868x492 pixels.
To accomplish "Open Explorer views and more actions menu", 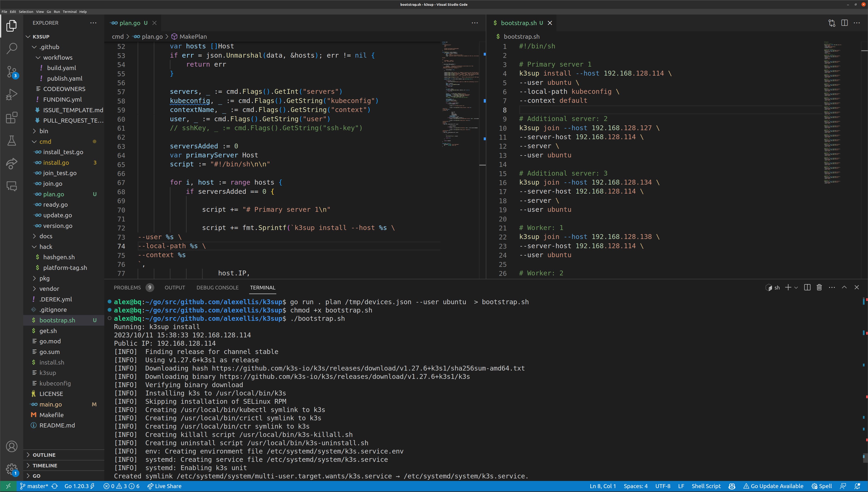I will [x=93, y=23].
